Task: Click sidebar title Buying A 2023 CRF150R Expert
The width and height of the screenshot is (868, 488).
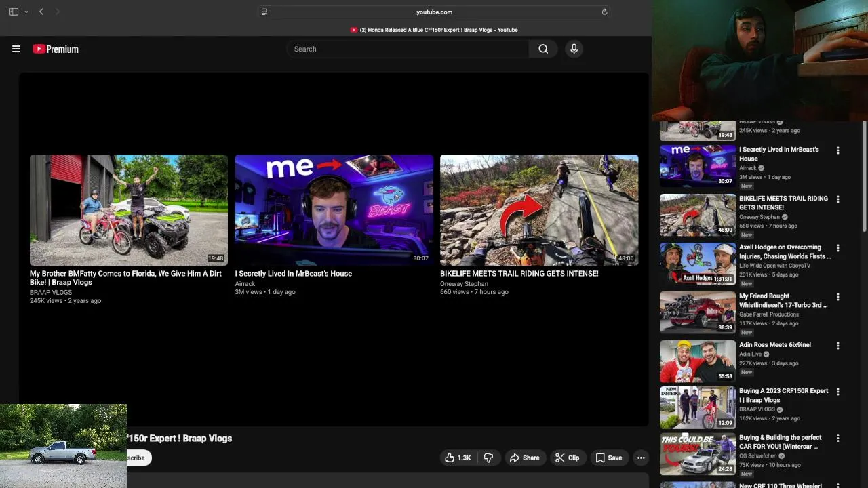Action: tap(783, 395)
